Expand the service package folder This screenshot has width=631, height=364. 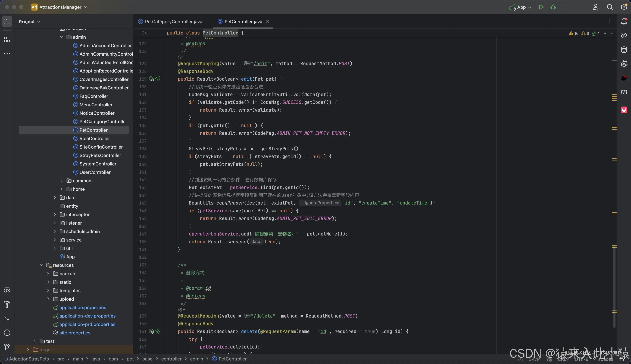[x=55, y=240]
